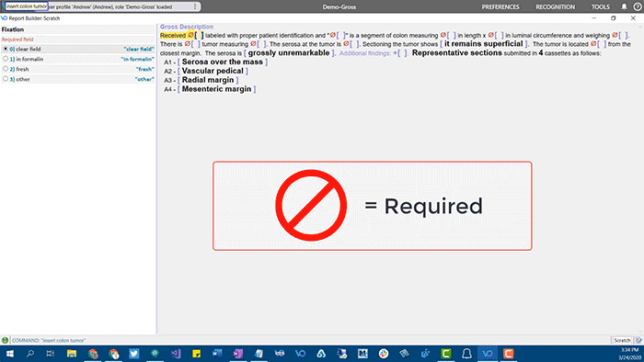Image resolution: width=644 pixels, height=362 pixels.
Task: Select 'it remains superficial' field text
Action: (x=483, y=43)
